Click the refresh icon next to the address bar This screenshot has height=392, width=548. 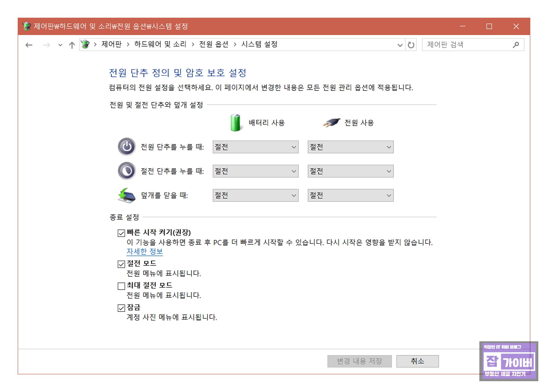pos(411,44)
